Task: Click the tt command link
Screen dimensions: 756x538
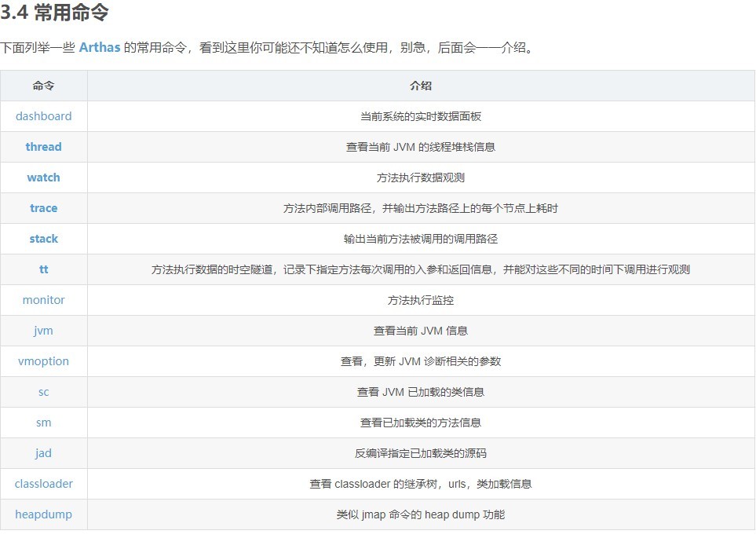Action: tap(43, 269)
